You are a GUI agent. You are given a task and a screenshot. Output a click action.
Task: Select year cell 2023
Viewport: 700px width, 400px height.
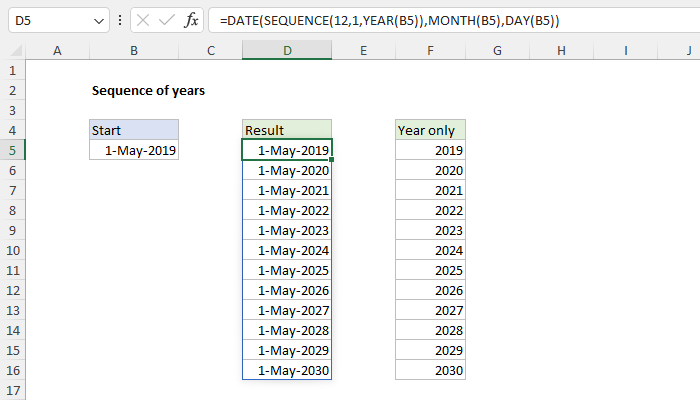tap(430, 230)
